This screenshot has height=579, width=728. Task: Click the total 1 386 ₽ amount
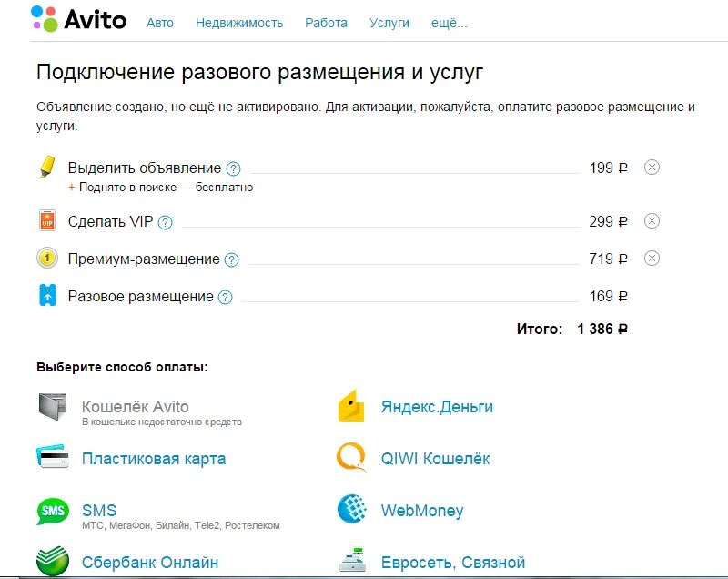tap(602, 329)
